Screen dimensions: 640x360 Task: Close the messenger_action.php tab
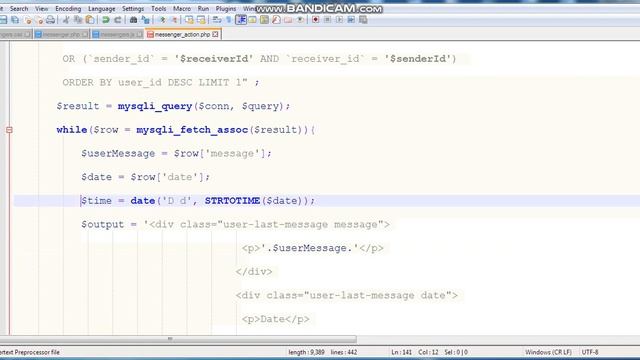point(215,35)
